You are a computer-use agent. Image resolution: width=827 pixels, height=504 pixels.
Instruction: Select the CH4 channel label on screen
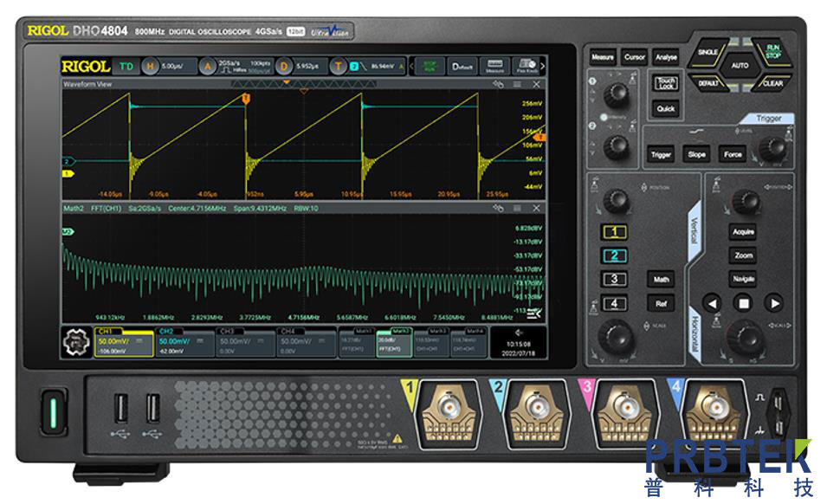click(x=288, y=331)
